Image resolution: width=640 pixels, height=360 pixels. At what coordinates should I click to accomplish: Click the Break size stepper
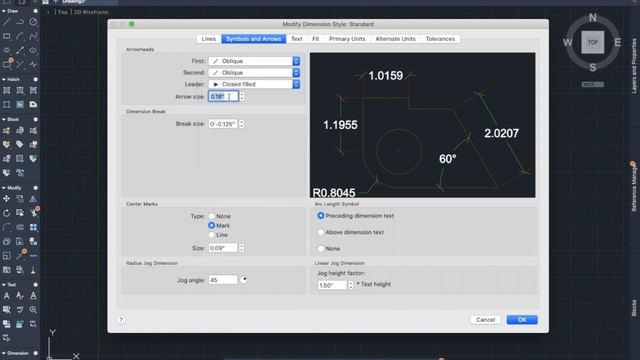tap(242, 124)
